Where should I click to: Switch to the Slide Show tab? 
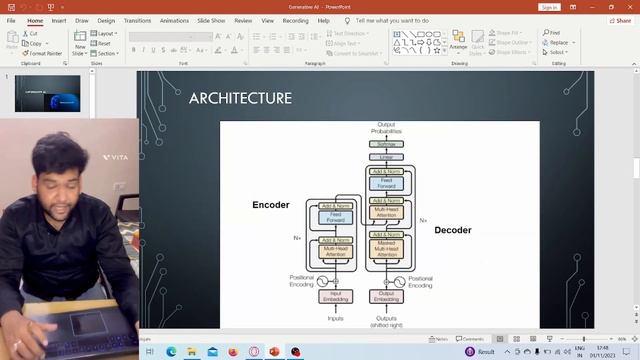click(x=211, y=20)
